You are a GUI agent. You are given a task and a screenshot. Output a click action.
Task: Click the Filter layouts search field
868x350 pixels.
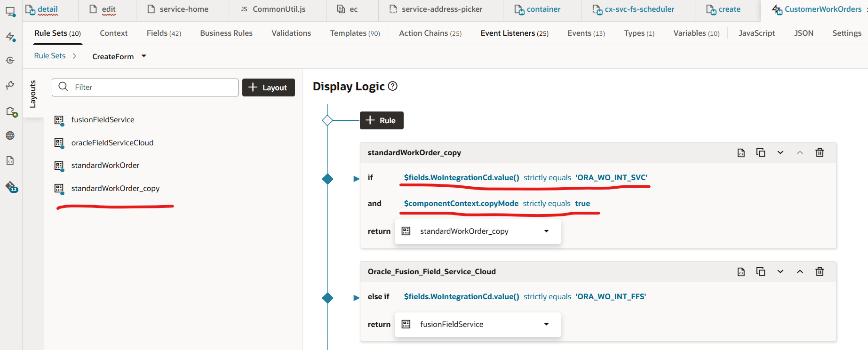pos(151,87)
